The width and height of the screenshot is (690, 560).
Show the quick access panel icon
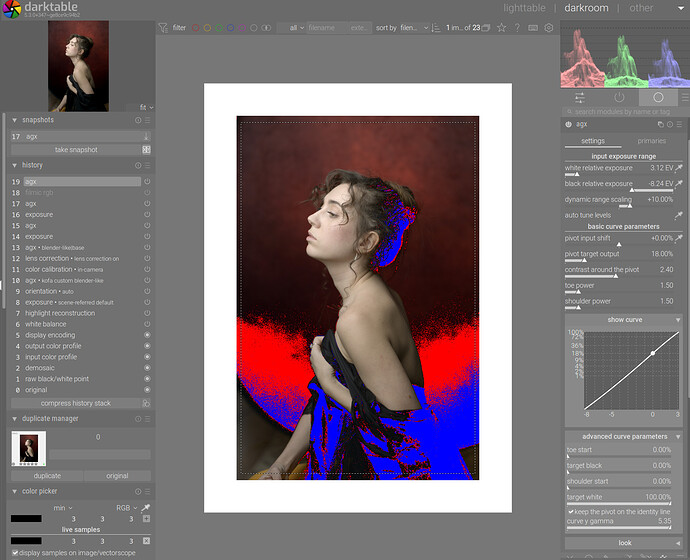(580, 97)
